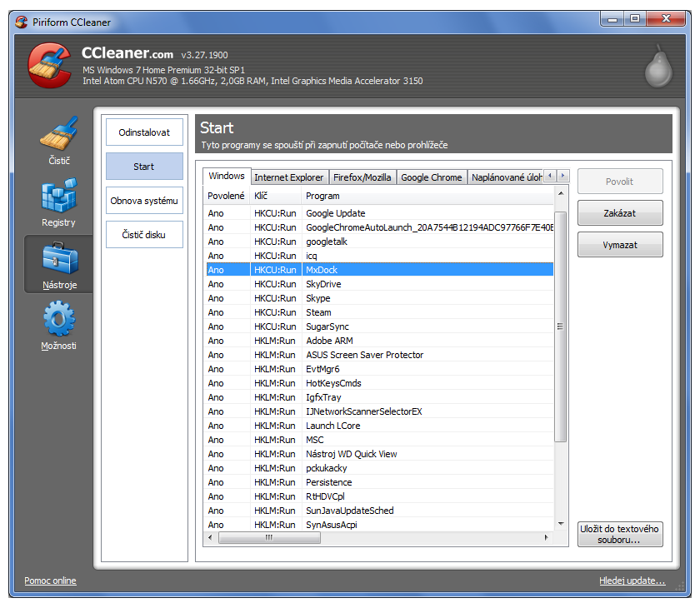Select the Steam startup entry
700x608 pixels.
click(379, 312)
